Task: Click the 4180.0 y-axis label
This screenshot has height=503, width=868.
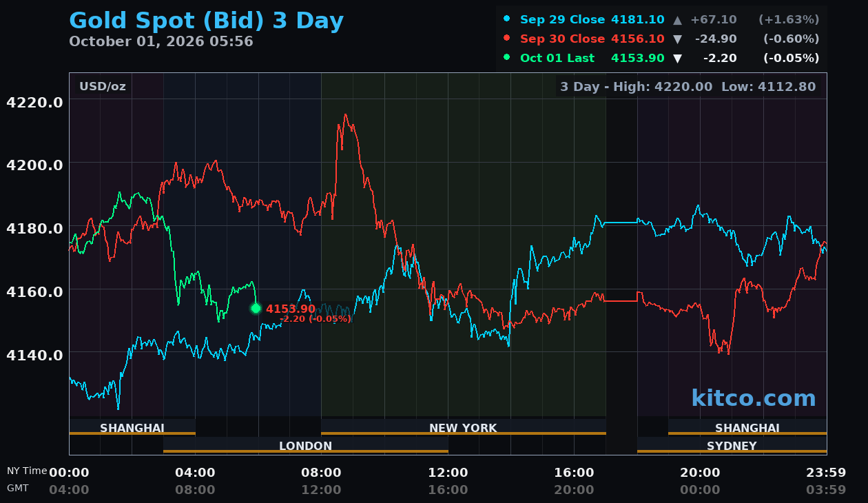Action: 34,228
